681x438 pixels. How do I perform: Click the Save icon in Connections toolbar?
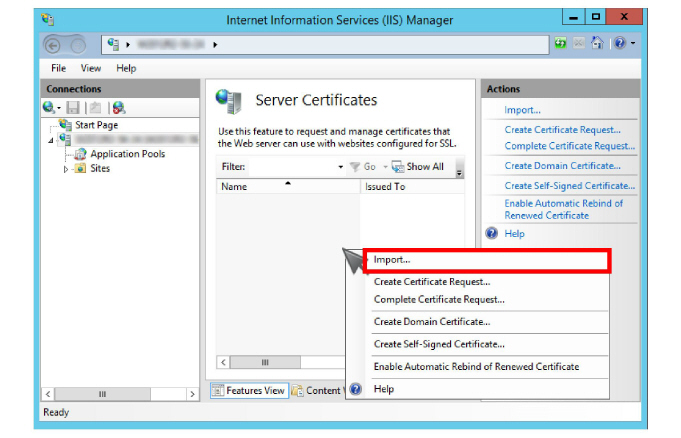73,107
